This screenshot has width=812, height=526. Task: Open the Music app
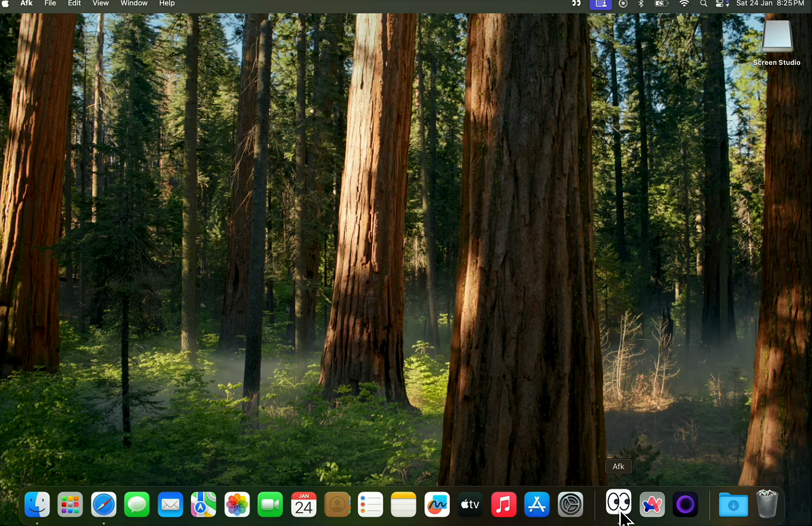pyautogui.click(x=503, y=505)
